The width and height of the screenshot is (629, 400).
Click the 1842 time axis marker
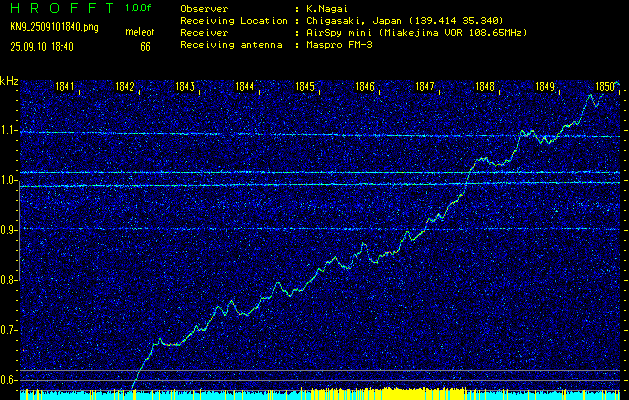(124, 86)
